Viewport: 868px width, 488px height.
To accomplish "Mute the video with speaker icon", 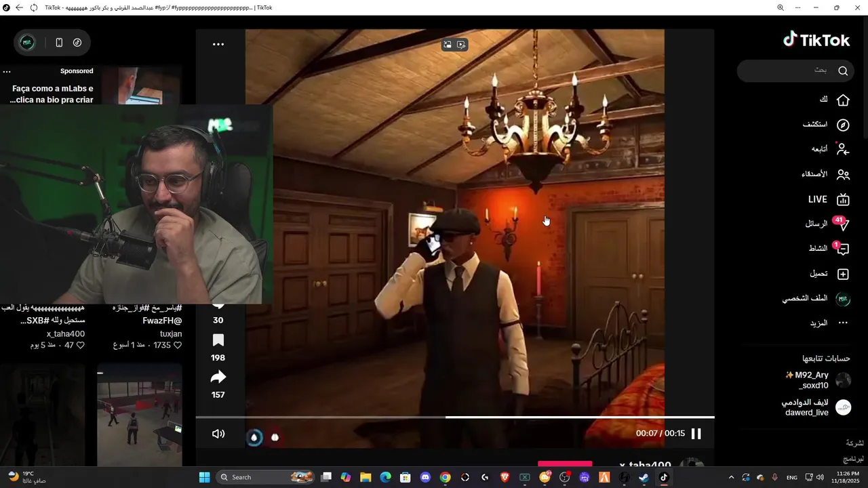I will pos(218,434).
